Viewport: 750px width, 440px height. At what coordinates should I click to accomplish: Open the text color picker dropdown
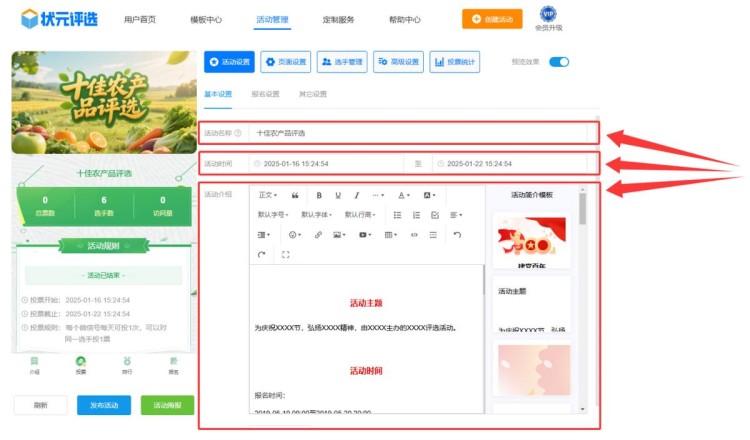[x=404, y=195]
